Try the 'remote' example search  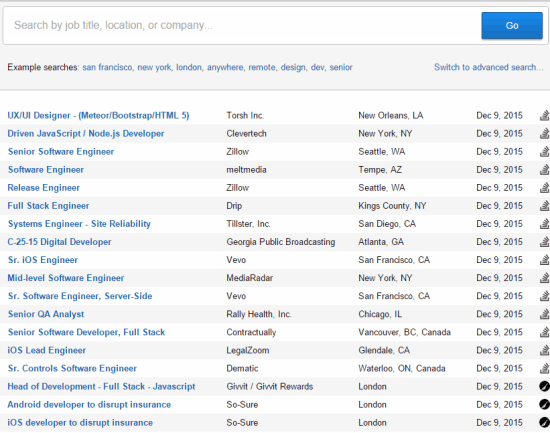coord(262,67)
